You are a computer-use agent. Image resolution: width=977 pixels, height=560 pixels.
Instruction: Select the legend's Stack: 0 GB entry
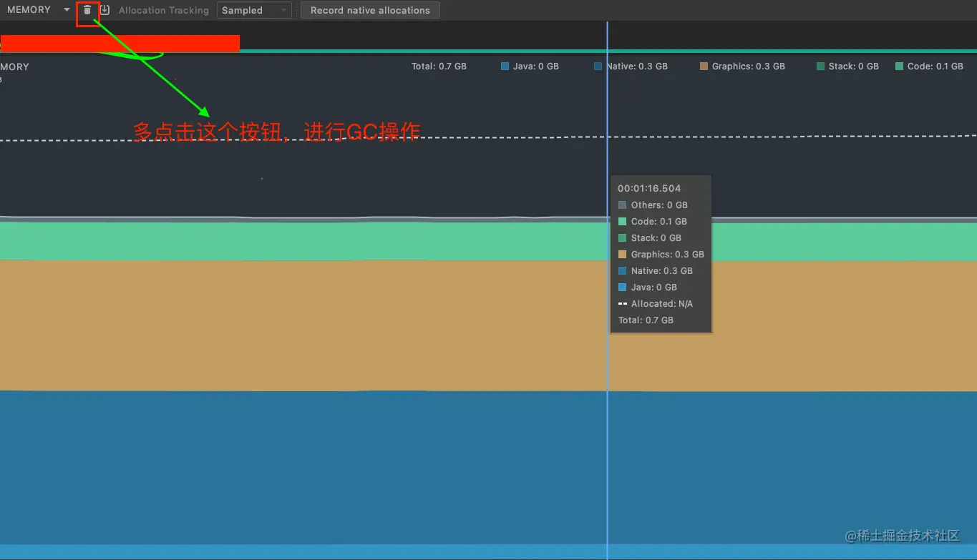pyautogui.click(x=847, y=67)
